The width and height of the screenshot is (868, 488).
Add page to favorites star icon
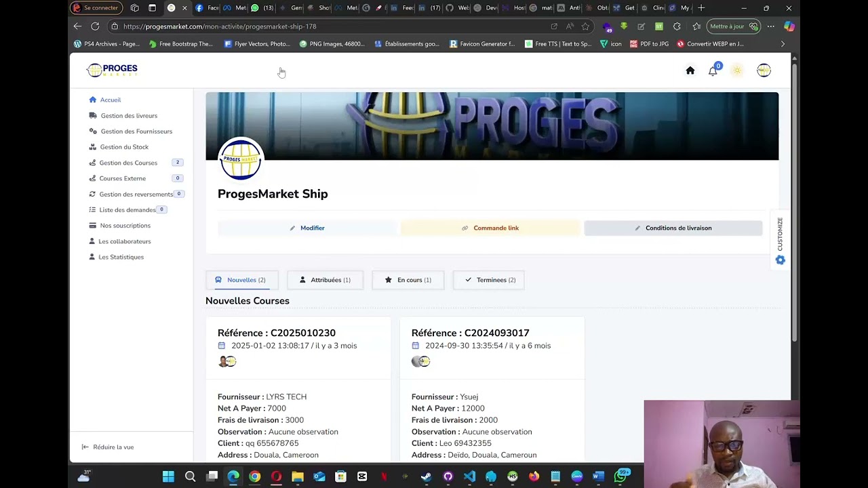pos(585,26)
